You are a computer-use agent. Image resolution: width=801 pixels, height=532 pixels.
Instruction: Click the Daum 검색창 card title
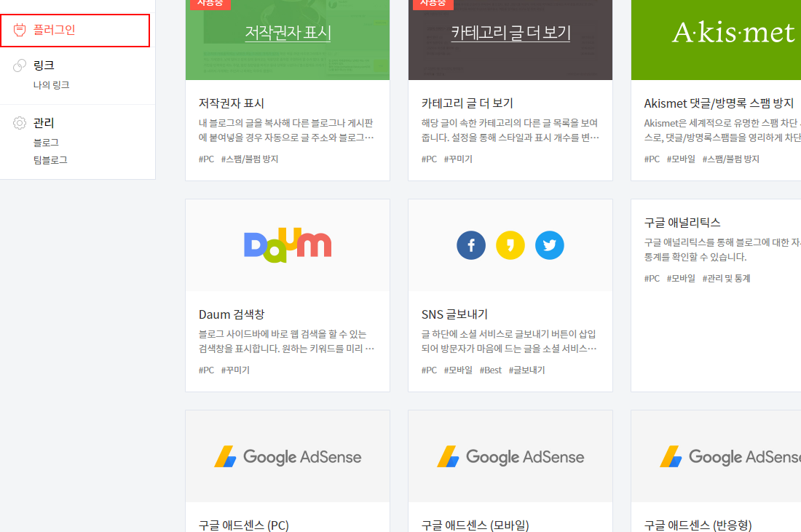click(x=232, y=314)
